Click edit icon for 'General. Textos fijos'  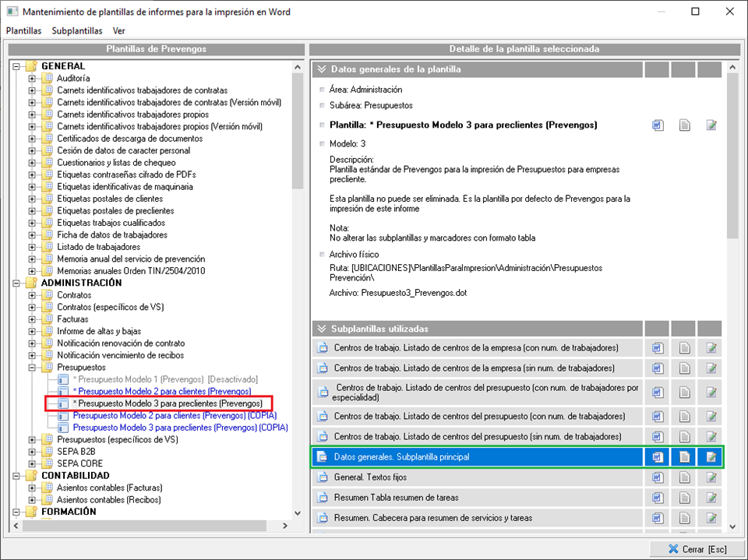point(711,477)
